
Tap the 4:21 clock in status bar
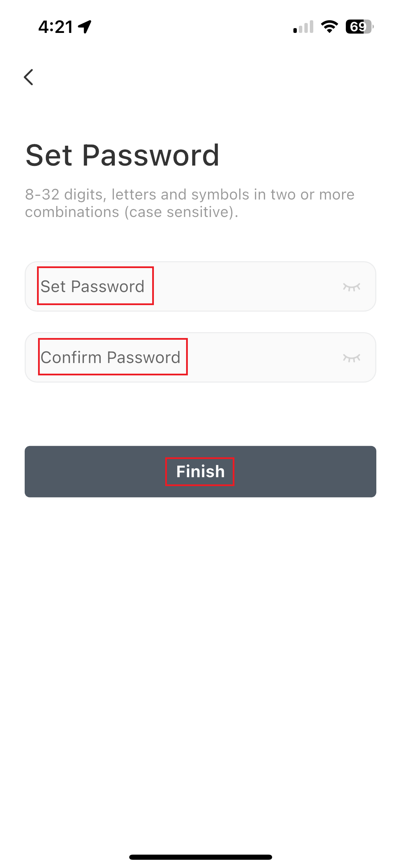tap(56, 27)
